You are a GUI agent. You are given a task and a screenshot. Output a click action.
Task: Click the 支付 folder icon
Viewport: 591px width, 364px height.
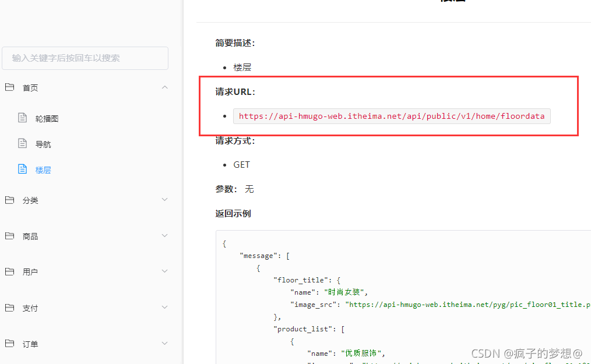tap(9, 308)
